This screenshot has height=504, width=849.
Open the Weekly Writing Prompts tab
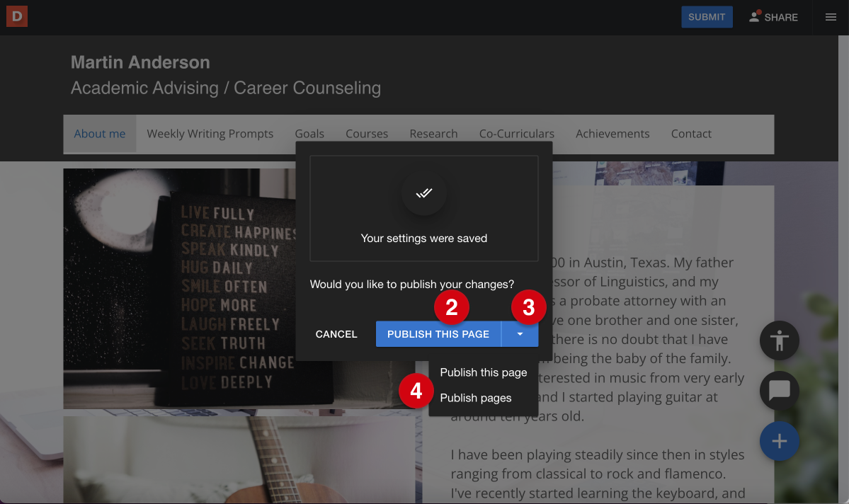point(210,134)
